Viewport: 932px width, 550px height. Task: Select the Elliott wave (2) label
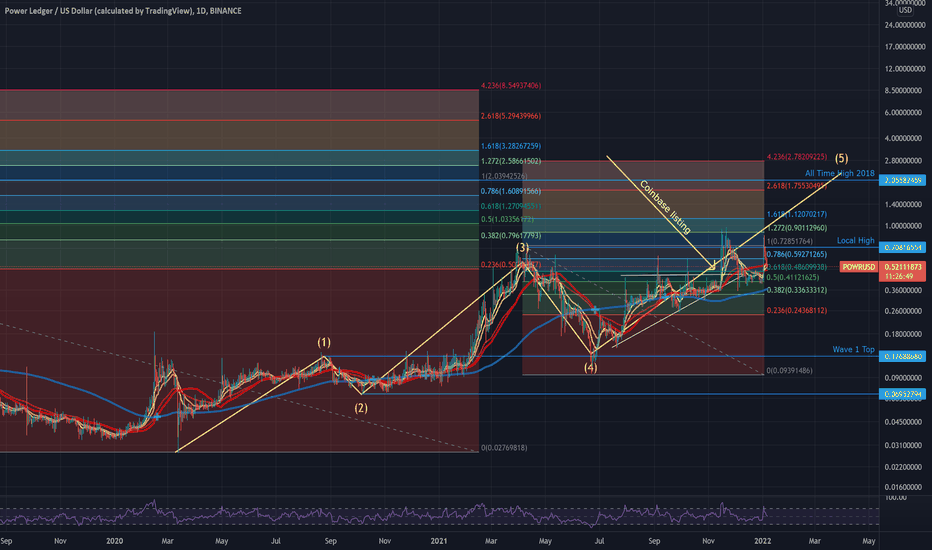(x=361, y=408)
